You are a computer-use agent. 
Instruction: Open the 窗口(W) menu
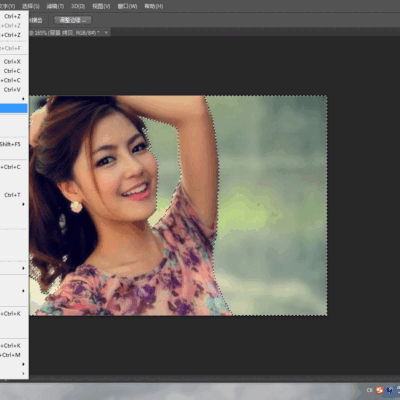(x=127, y=6)
